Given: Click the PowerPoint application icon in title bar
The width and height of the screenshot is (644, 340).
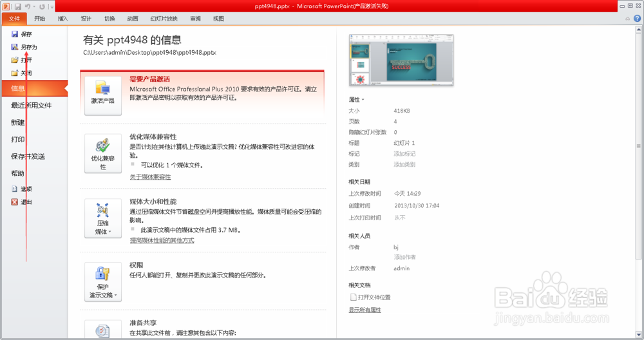Looking at the screenshot, I should pyautogui.click(x=6, y=6).
